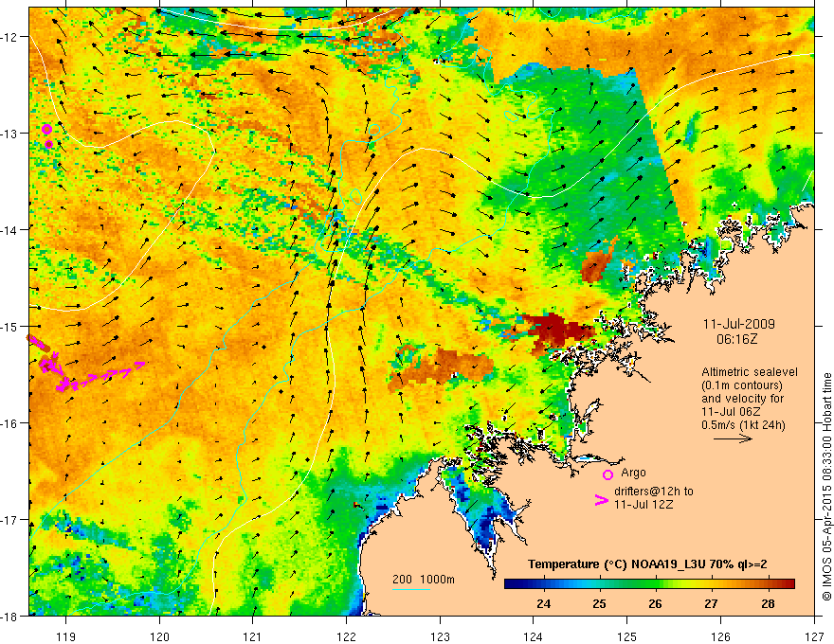Select the upper Argo float marker near 13°S
Image resolution: width=834 pixels, height=644 pixels.
click(46, 129)
